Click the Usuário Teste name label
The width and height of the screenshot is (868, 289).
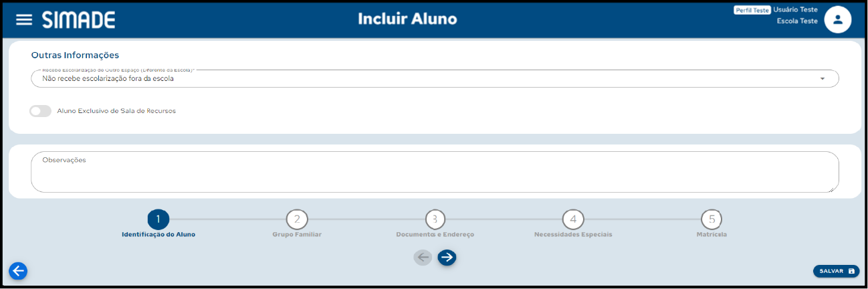[x=795, y=10]
